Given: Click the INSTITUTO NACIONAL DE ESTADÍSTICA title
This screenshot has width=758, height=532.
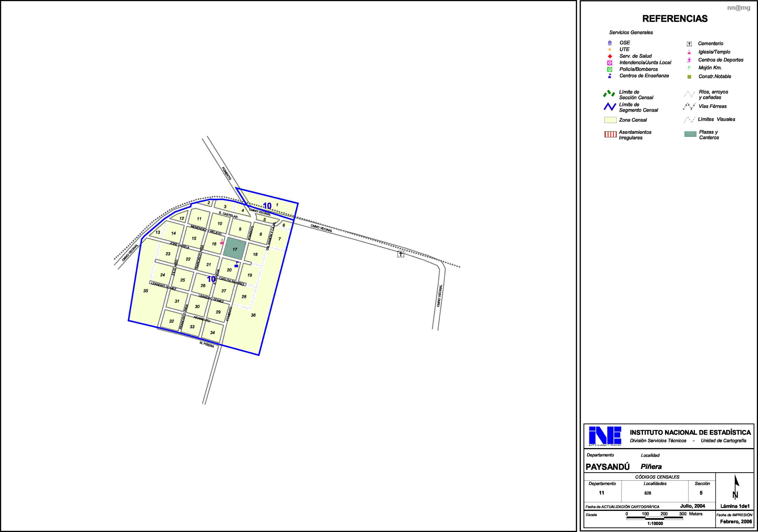Looking at the screenshot, I should click(x=690, y=432).
